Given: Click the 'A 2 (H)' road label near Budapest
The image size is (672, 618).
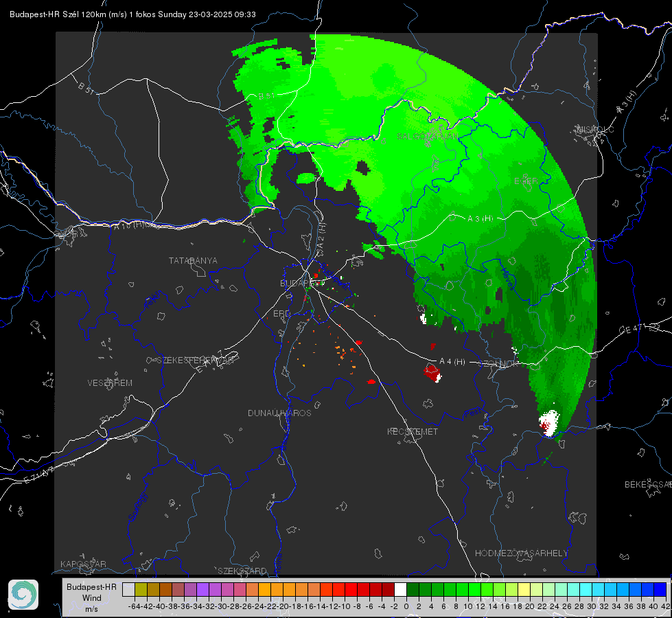Looking at the screenshot, I should click(322, 236).
